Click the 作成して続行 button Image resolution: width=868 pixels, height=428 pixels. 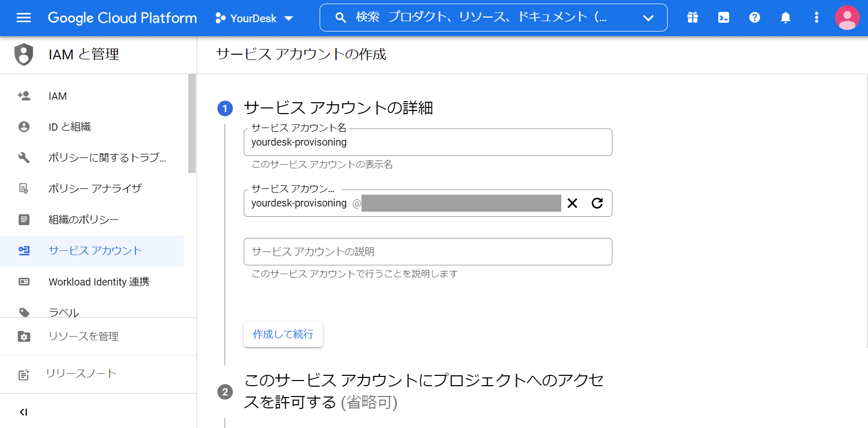[x=283, y=335]
